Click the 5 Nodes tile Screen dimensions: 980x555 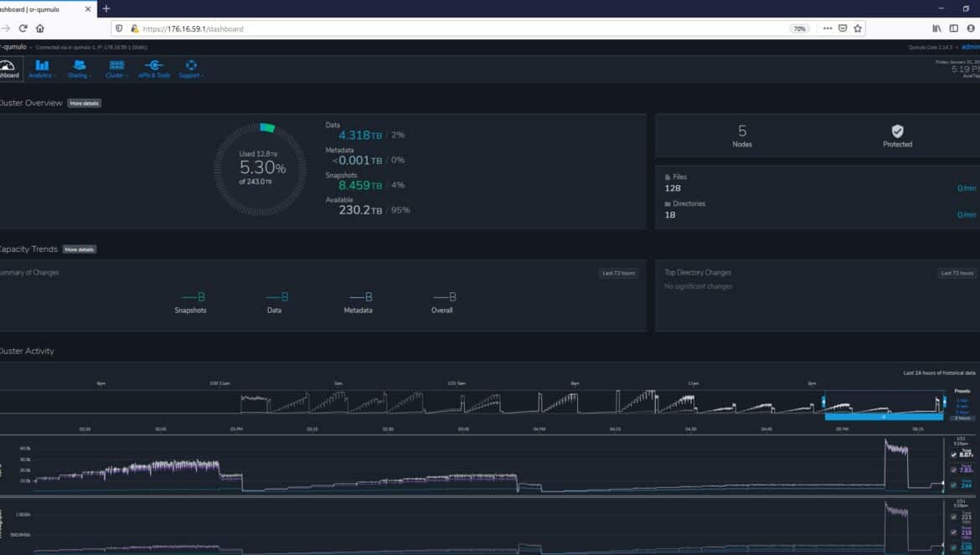(x=742, y=136)
